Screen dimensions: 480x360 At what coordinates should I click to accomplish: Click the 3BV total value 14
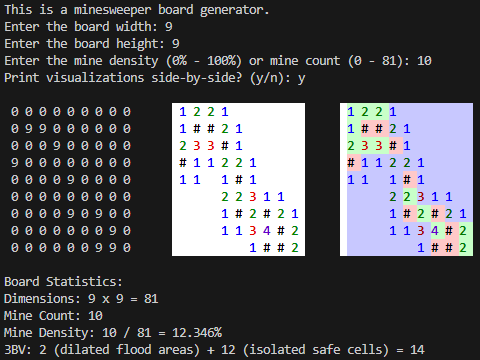point(417,350)
